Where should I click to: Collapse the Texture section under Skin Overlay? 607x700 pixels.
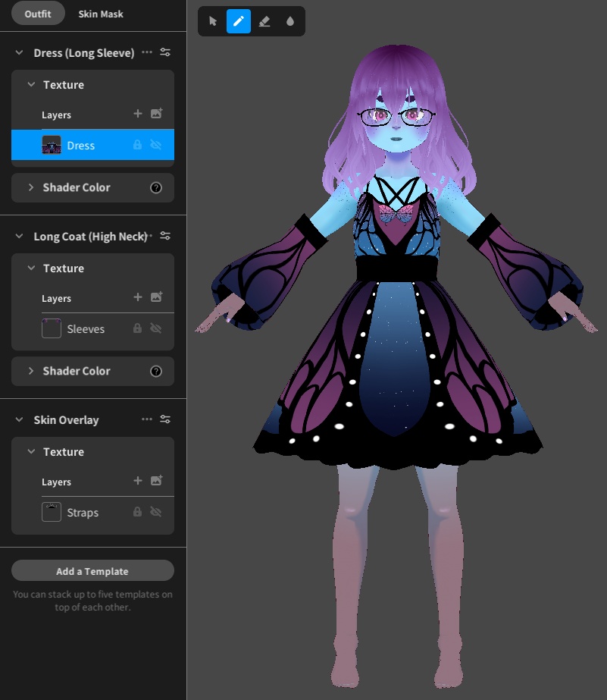click(30, 451)
